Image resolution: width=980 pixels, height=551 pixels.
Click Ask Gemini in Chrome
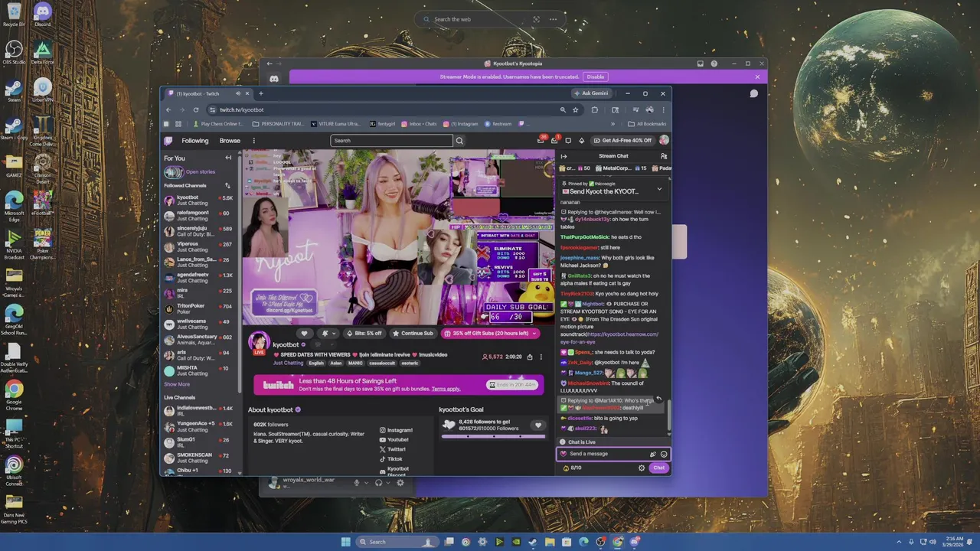point(591,93)
